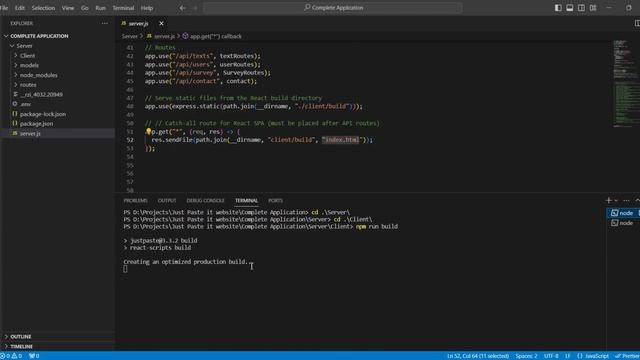640x360 pixels.
Task: Select the server.js editor tab
Action: (x=138, y=23)
